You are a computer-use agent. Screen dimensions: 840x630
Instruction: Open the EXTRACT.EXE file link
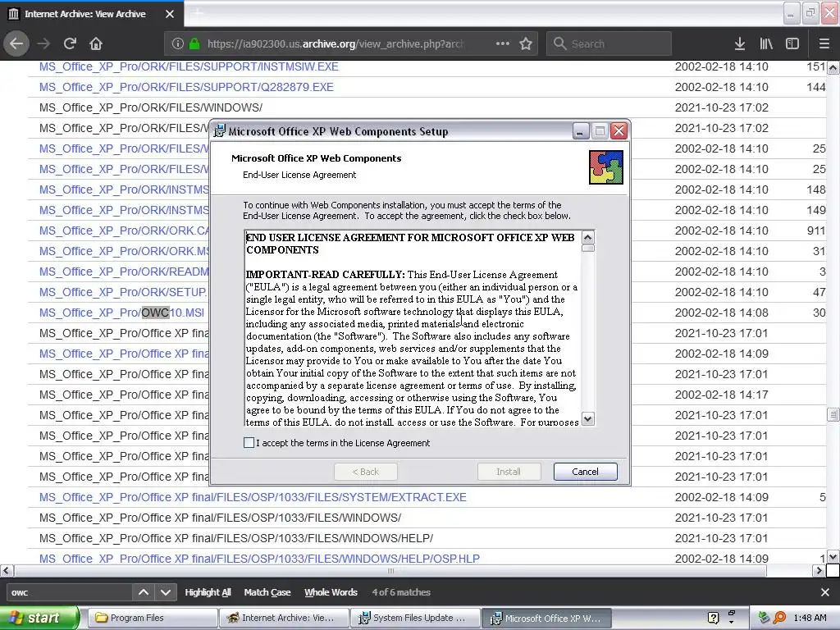click(253, 497)
